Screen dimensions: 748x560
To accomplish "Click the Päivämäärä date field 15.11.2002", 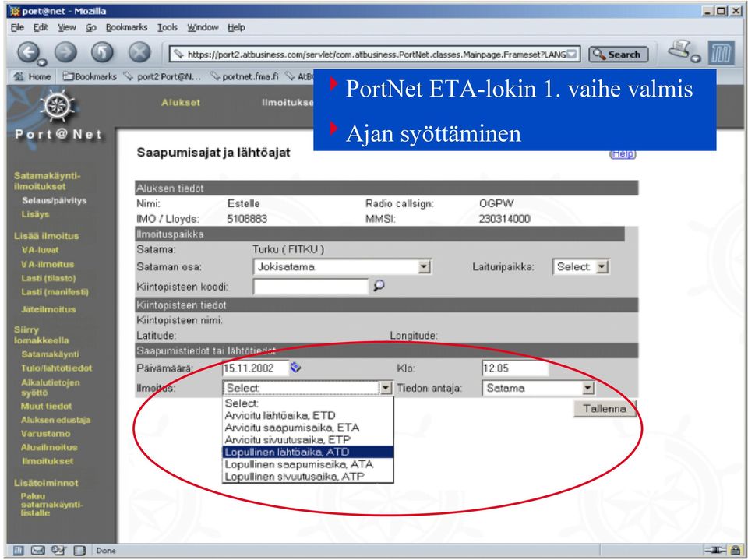I will point(256,368).
